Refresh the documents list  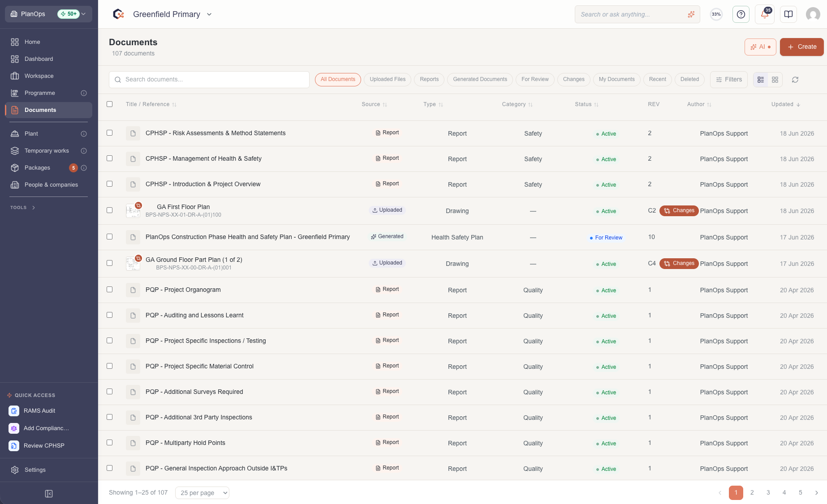click(x=795, y=80)
